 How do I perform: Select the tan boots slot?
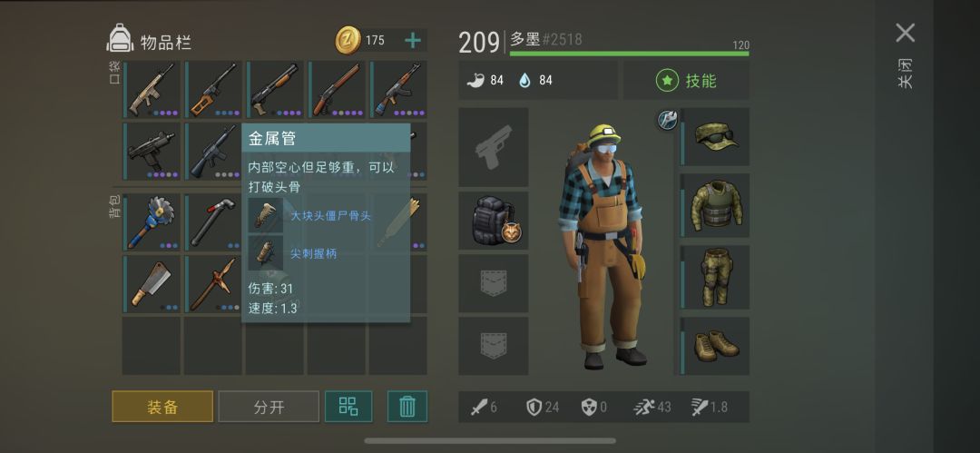(x=714, y=346)
